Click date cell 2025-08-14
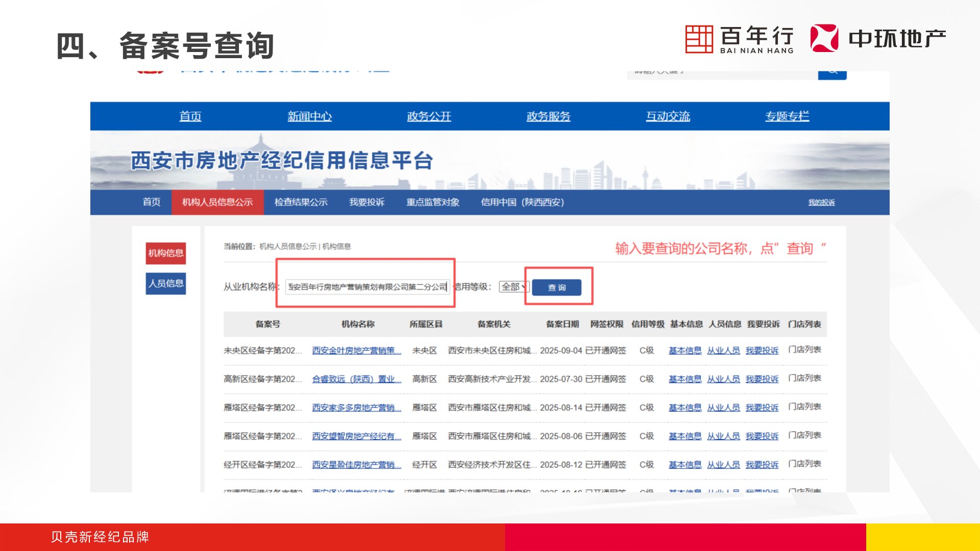 tap(561, 408)
